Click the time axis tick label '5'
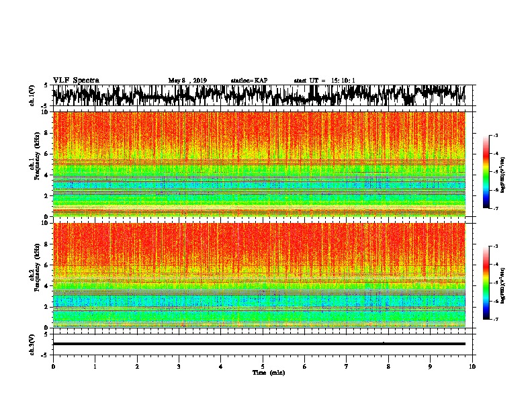The width and height of the screenshot is (532, 411). tap(263, 366)
